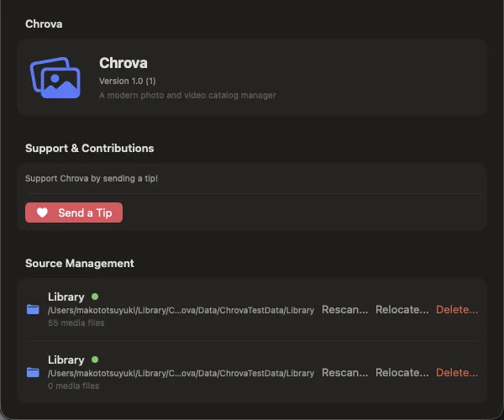This screenshot has height=420, width=504.
Task: Delete the Library with 0 media files
Action: click(x=457, y=372)
